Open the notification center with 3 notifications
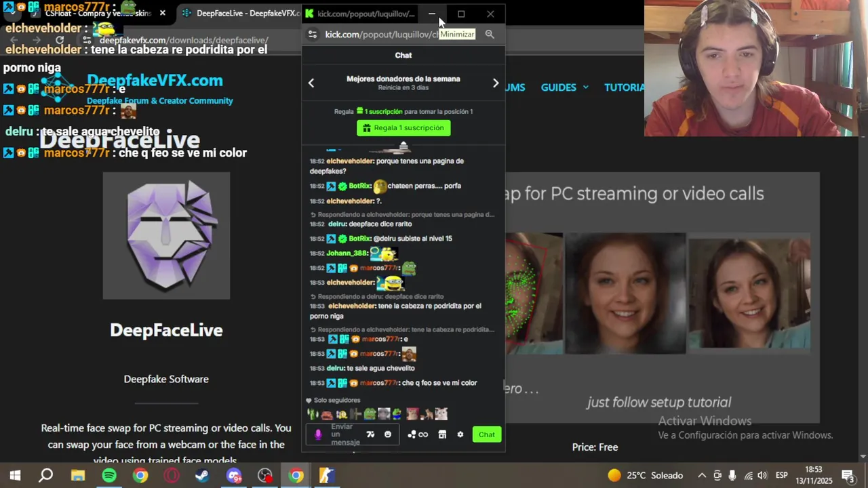This screenshot has width=868, height=488. click(x=848, y=476)
